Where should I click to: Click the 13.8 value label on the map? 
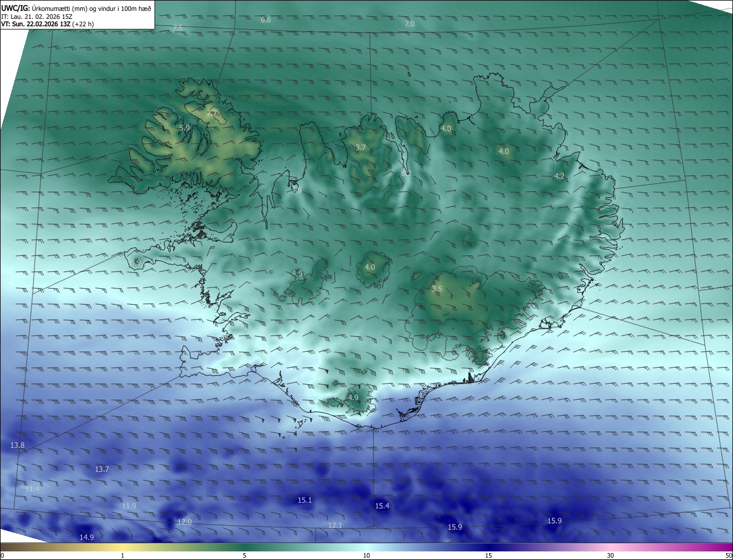(x=18, y=445)
